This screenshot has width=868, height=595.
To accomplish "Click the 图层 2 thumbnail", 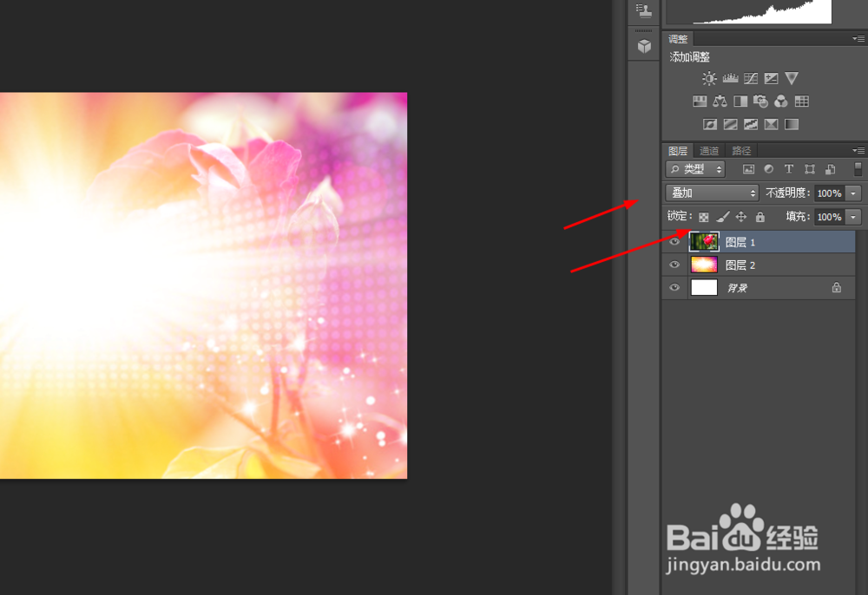I will tap(704, 265).
